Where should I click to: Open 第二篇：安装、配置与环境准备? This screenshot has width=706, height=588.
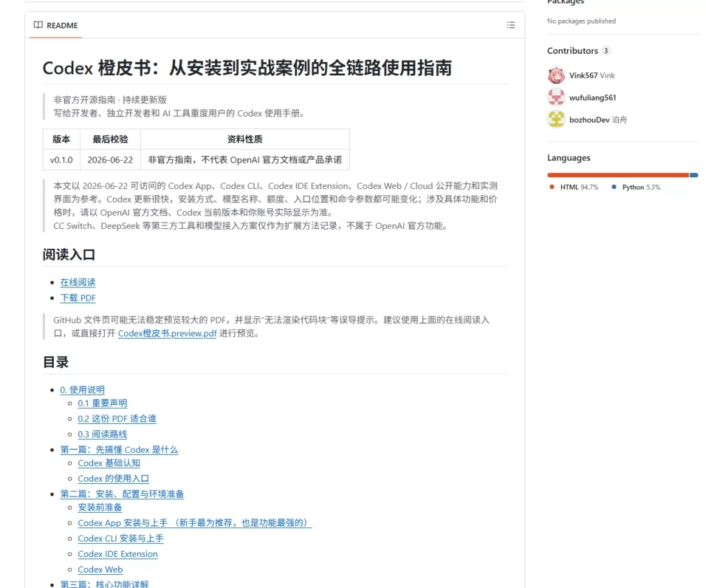pos(122,494)
